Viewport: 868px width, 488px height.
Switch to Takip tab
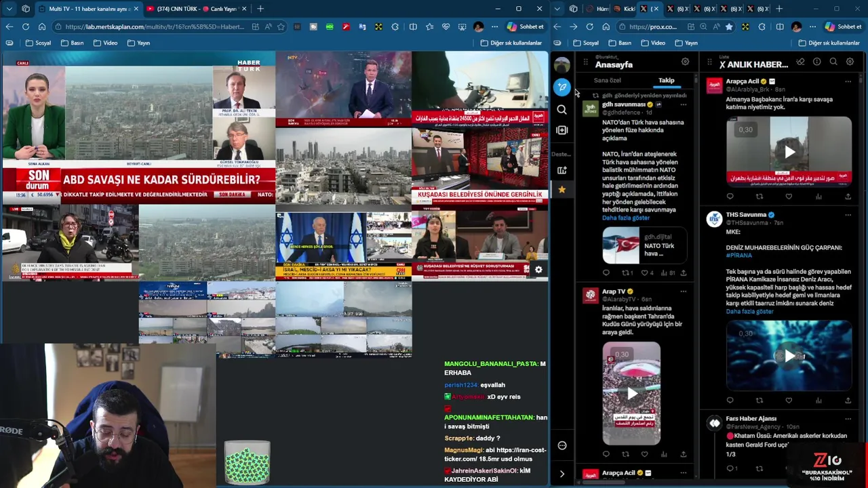[667, 80]
